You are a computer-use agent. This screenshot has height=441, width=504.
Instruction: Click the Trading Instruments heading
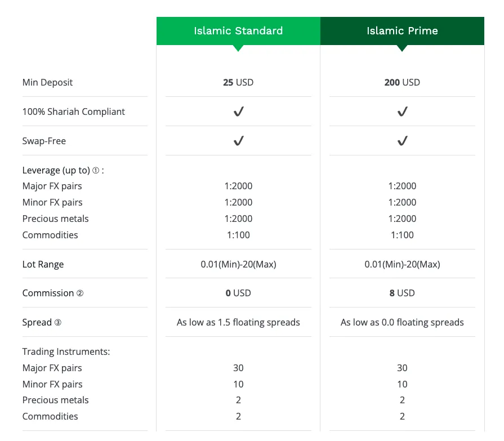[66, 351]
